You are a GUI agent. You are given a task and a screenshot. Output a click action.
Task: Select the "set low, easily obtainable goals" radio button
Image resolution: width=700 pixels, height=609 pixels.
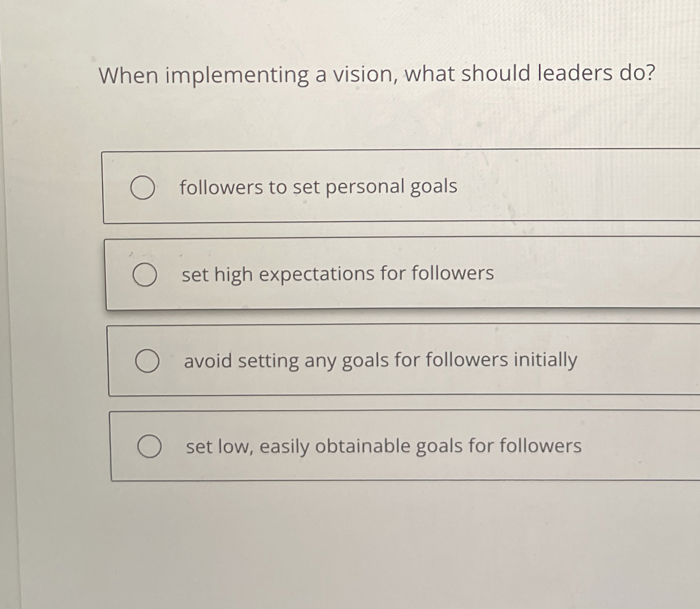click(x=150, y=446)
